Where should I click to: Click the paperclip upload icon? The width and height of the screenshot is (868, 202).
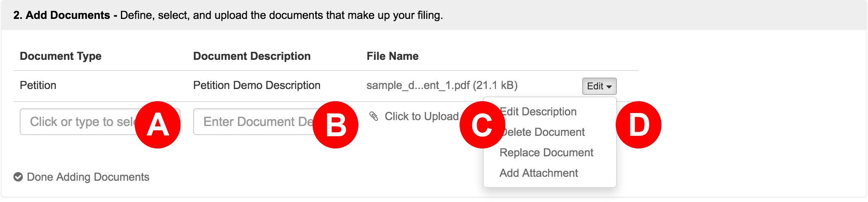pos(373,116)
